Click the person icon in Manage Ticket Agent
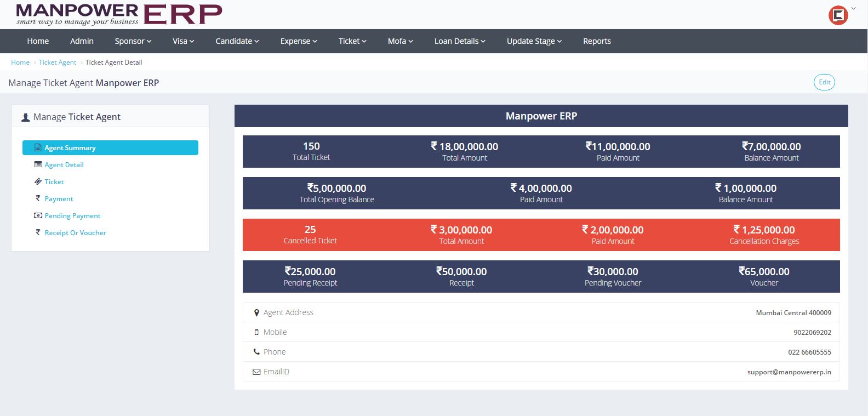Screen dimensions: 868x416 tap(25, 117)
